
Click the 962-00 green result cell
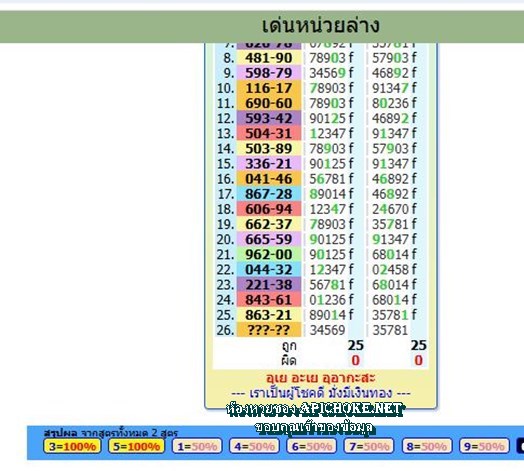point(269,255)
